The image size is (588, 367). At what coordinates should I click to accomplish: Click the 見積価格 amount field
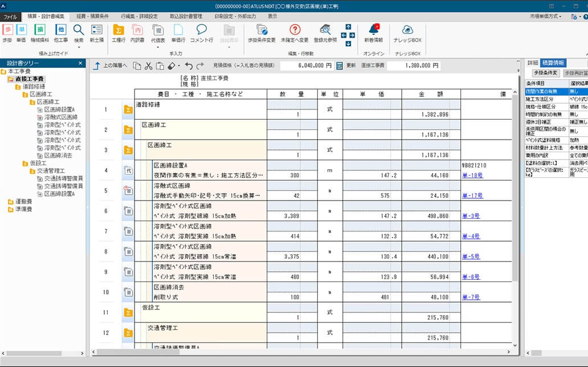(x=306, y=66)
